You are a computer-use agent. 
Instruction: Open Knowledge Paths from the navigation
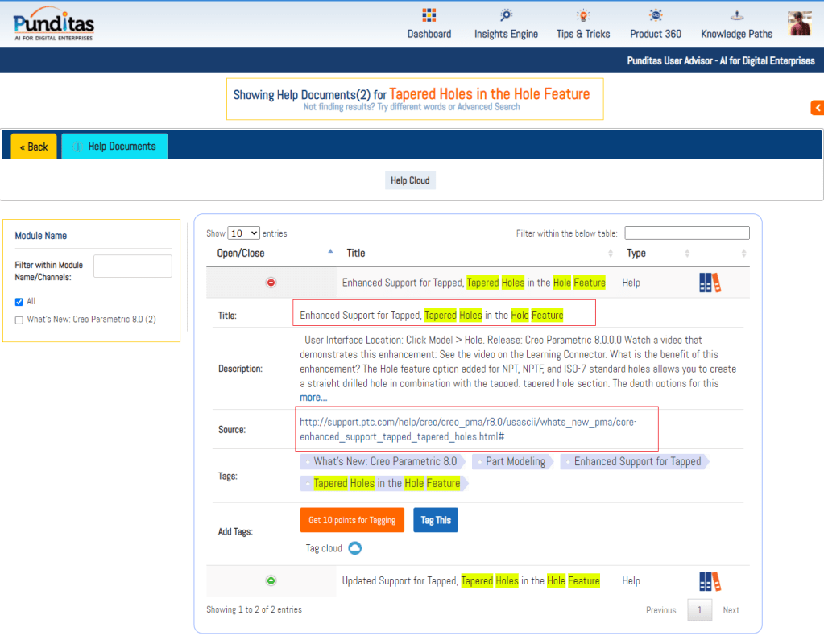(736, 15)
